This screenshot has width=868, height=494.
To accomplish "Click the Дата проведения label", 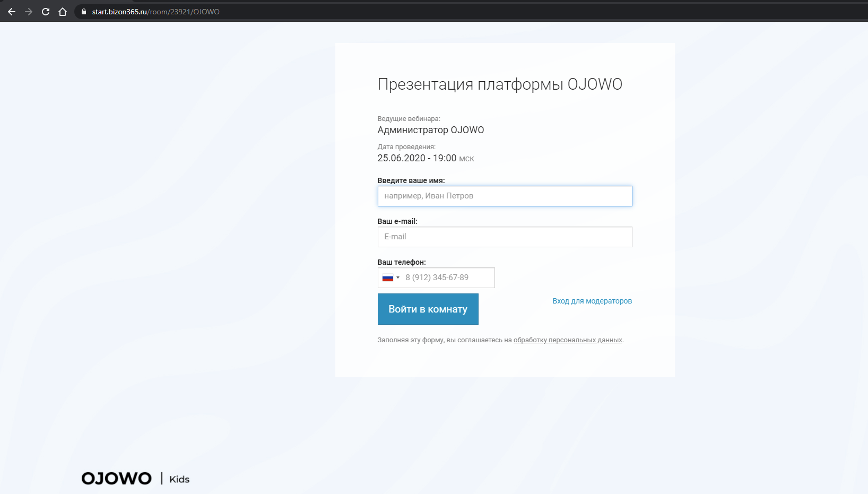I will point(406,147).
